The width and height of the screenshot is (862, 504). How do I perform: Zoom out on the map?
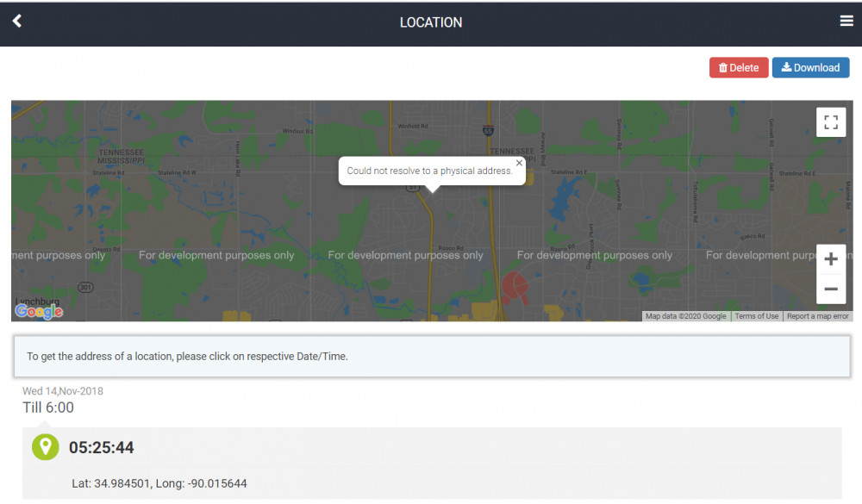point(830,289)
